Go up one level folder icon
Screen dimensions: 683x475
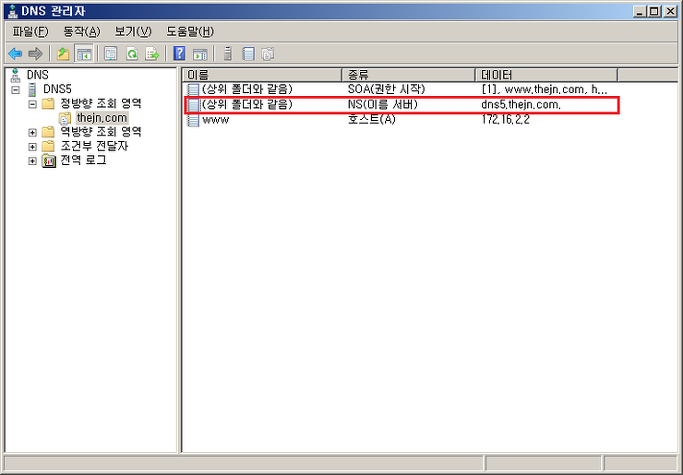(63, 54)
